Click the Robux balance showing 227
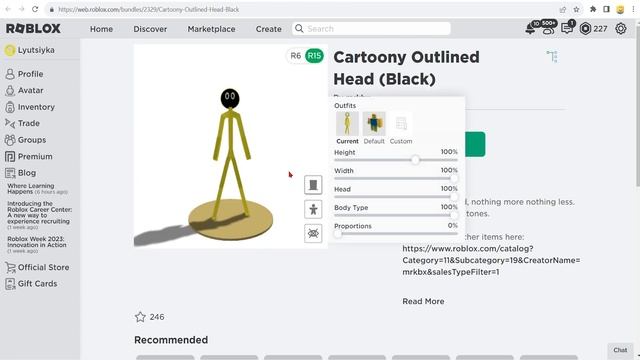Viewport: 640px width, 360px height. [x=594, y=29]
